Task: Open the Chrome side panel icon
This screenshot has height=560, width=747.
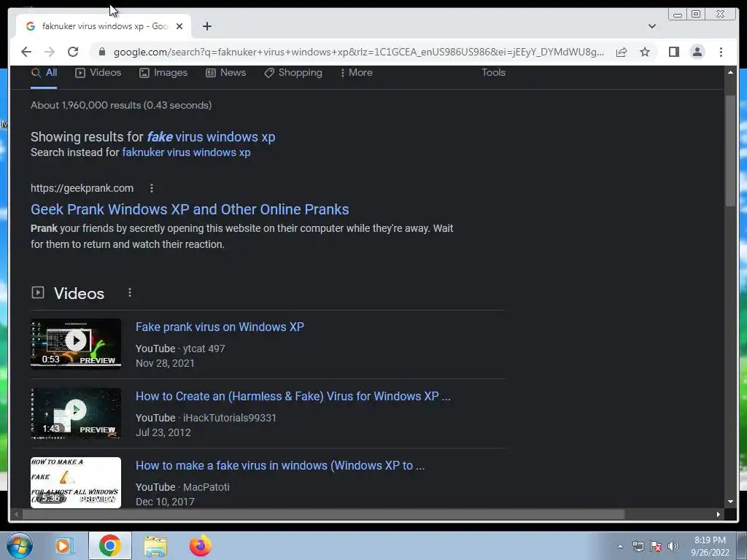Action: click(x=673, y=52)
